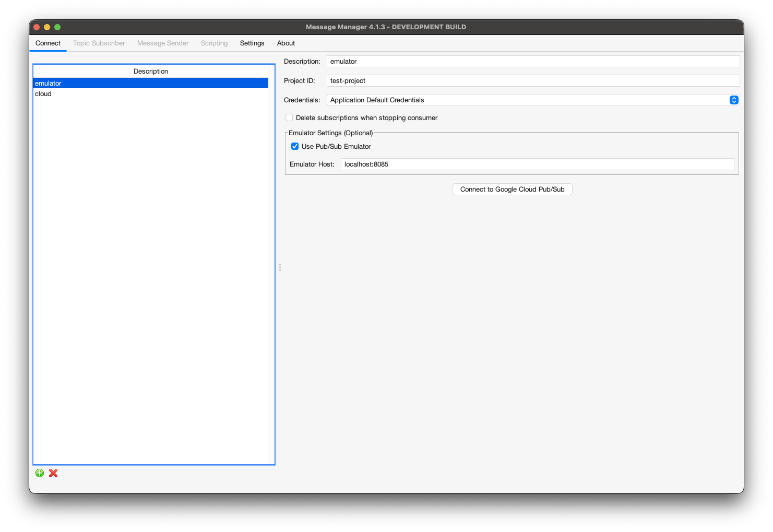The height and width of the screenshot is (532, 773).
Task: Click the Message Sender tab
Action: pyautogui.click(x=162, y=43)
